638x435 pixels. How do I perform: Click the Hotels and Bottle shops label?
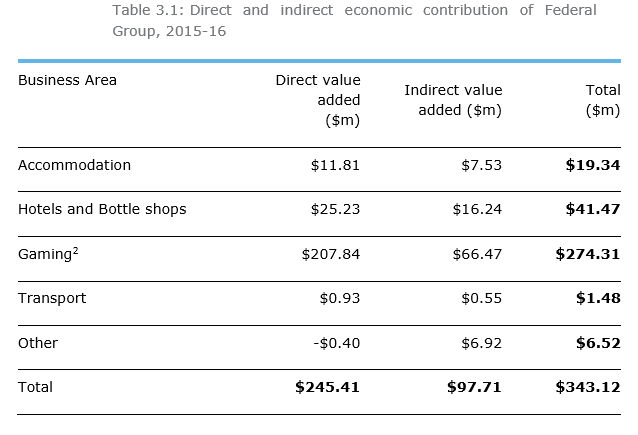point(102,209)
